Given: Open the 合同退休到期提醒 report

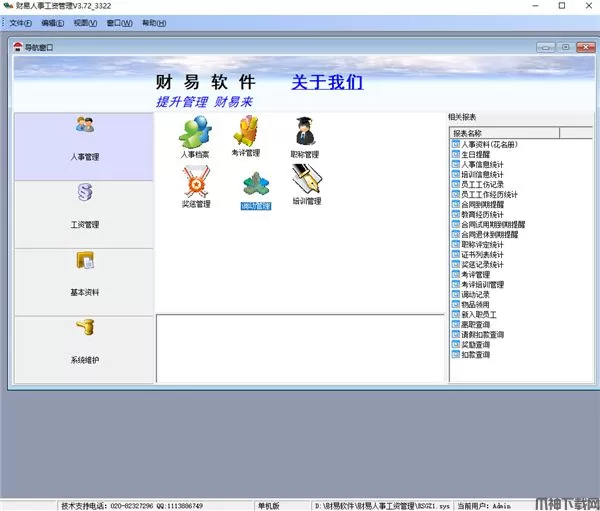Looking at the screenshot, I should coord(485,234).
